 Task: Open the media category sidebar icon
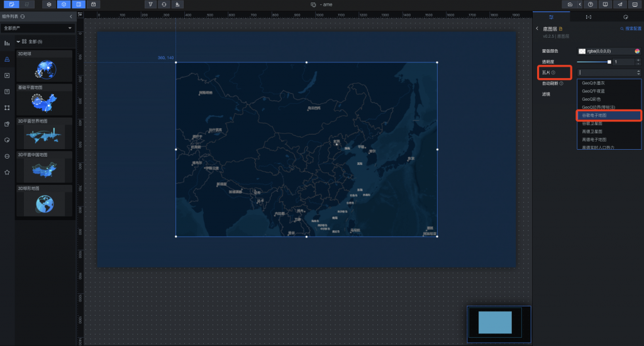point(7,75)
